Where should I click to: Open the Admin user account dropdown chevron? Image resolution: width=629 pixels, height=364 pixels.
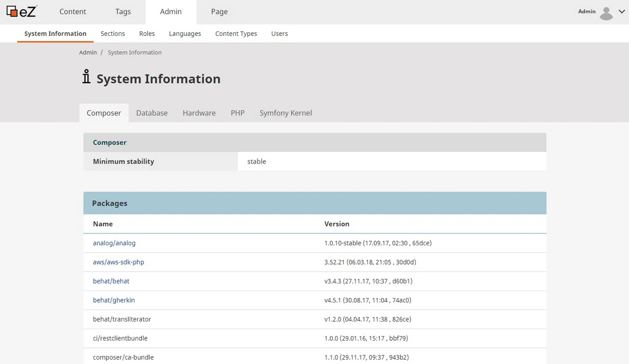coord(621,12)
